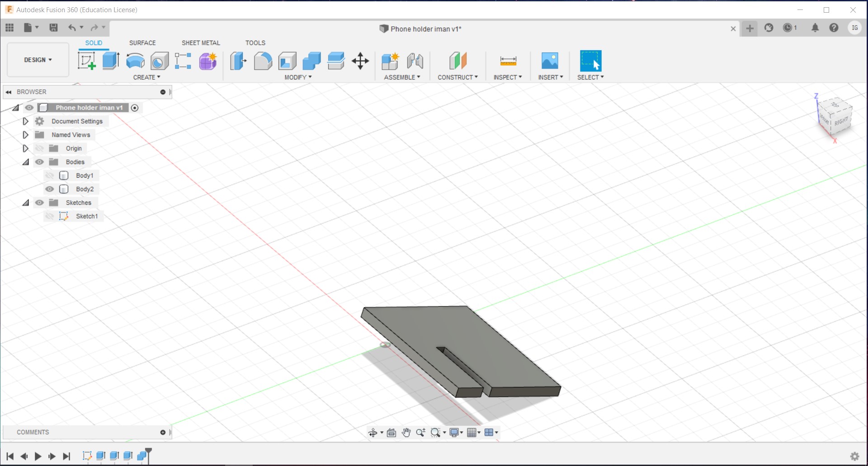Collapse the Sketches folder
This screenshot has width=868, height=466.
coord(26,202)
